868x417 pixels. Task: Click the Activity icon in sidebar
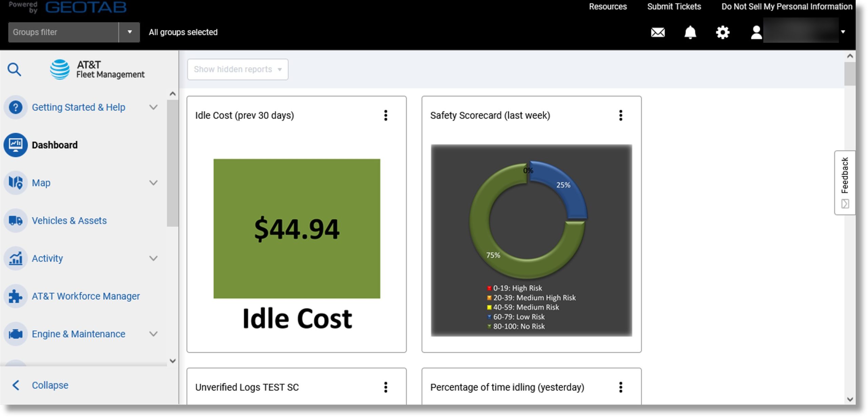[16, 257]
